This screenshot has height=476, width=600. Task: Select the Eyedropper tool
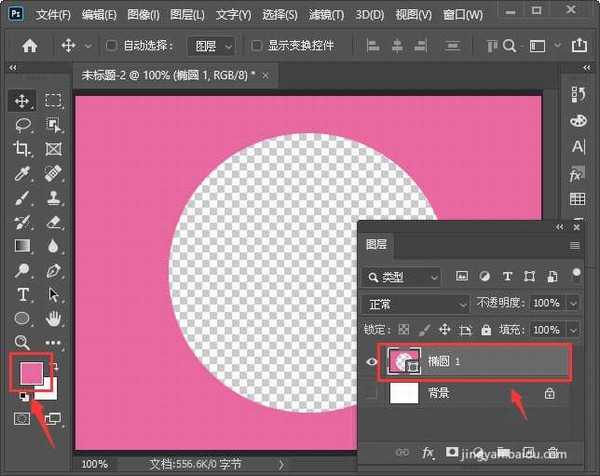(x=22, y=173)
